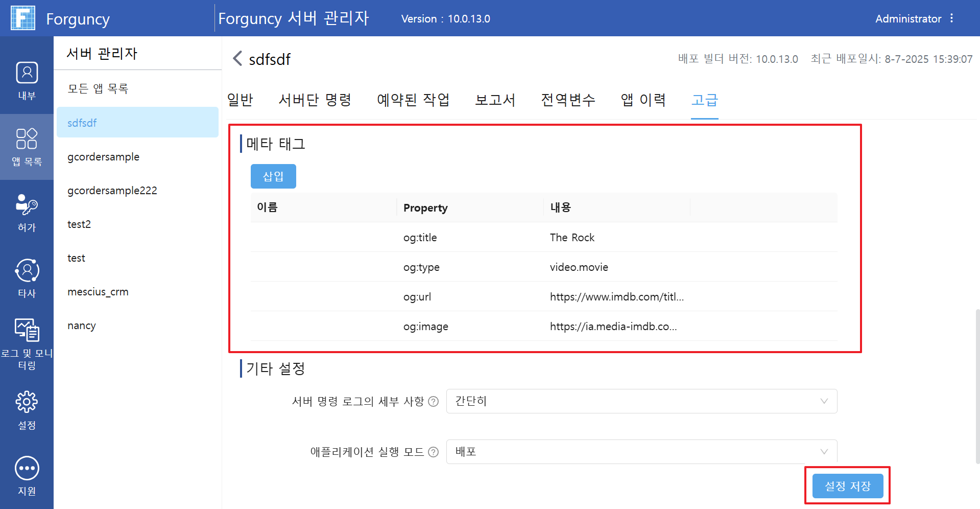The image size is (980, 509).
Task: Click the 설정 저장 button
Action: coord(848,486)
